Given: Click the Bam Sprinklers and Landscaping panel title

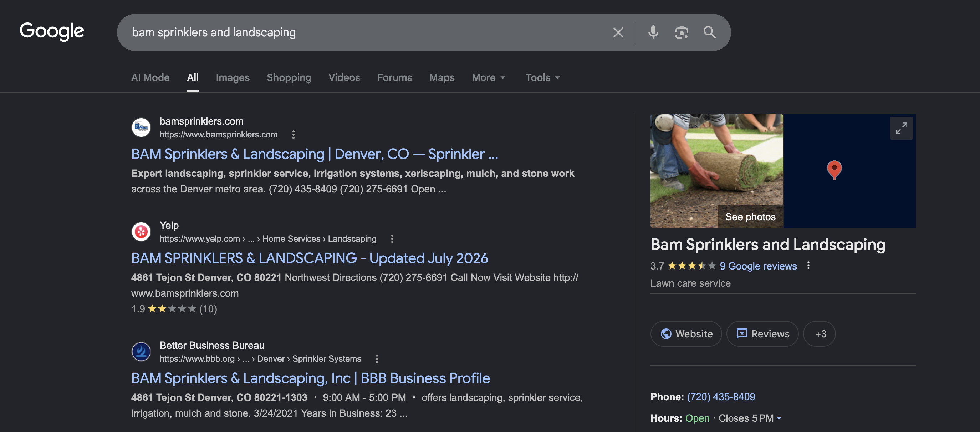Looking at the screenshot, I should [768, 245].
